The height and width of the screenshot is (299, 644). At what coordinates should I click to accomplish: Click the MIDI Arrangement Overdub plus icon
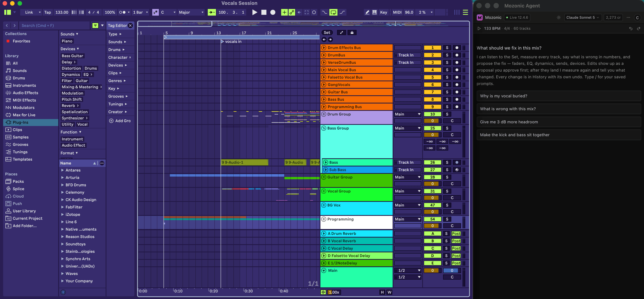(284, 12)
